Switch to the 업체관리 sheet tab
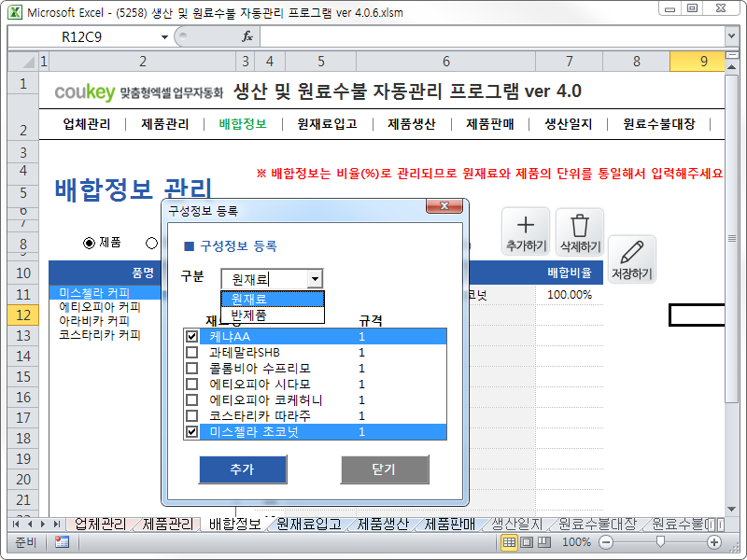747x560 pixels. tap(100, 525)
